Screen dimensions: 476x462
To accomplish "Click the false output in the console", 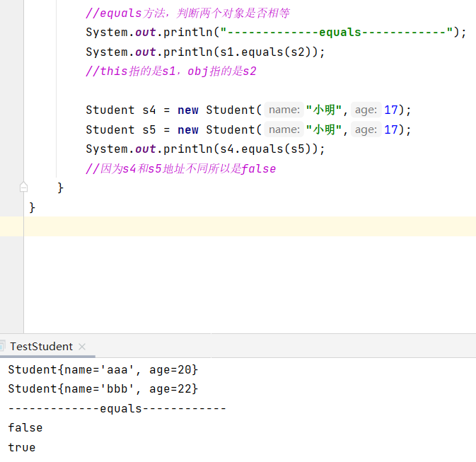I will pyautogui.click(x=25, y=428).
